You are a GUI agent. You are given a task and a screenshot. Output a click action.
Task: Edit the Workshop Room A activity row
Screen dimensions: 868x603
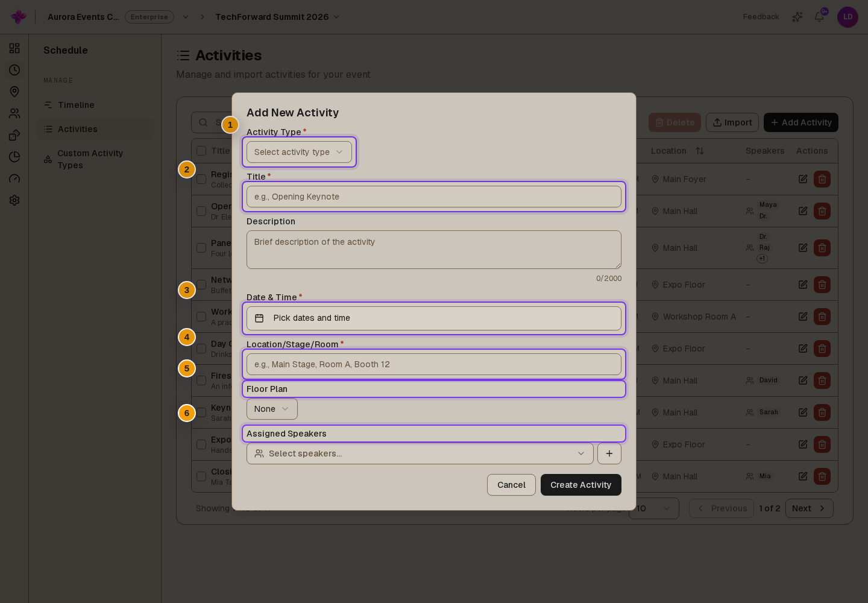tap(803, 317)
